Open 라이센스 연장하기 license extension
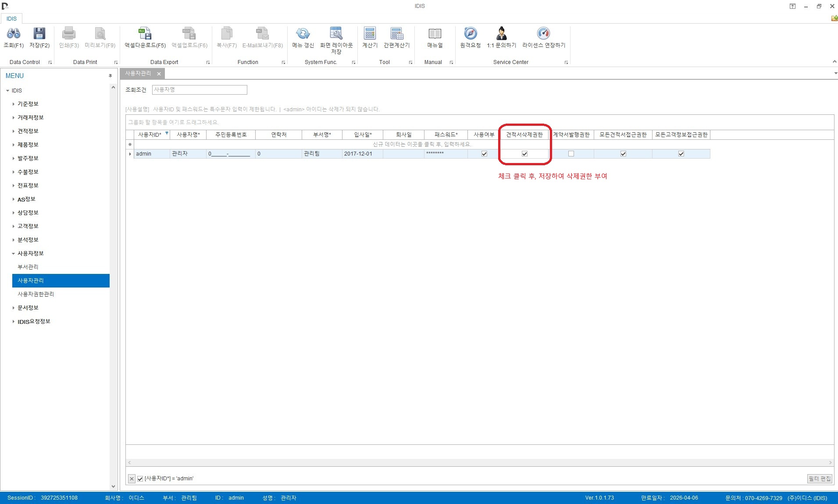838x504 pixels. click(543, 34)
